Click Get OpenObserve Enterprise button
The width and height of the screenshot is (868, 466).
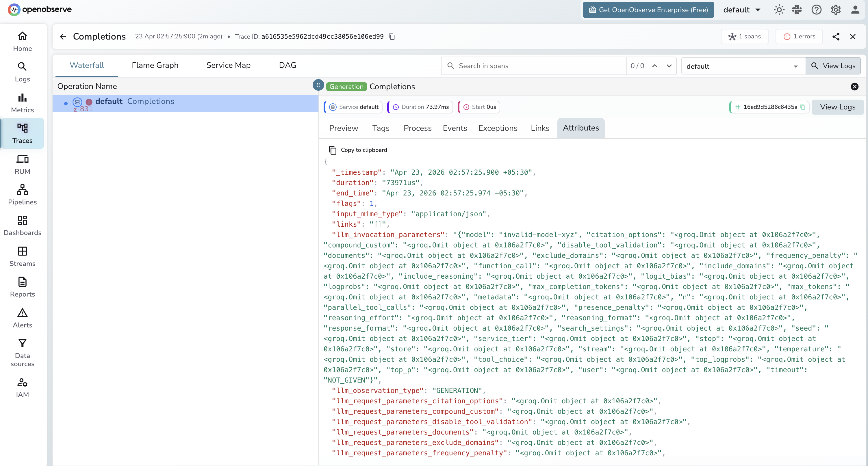pos(648,10)
